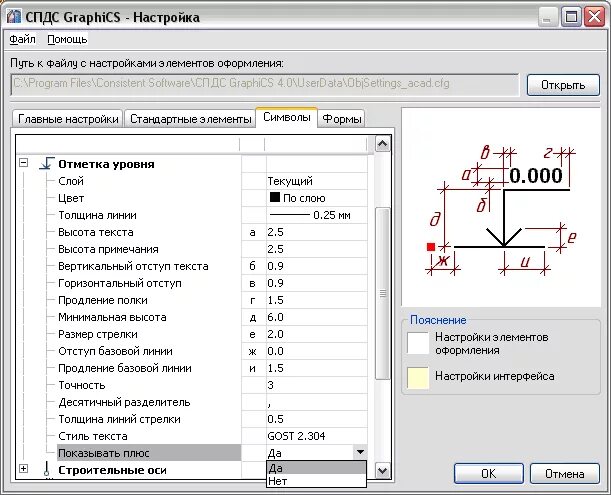The height and width of the screenshot is (495, 611).
Task: Click the app icon in the title bar
Action: (13, 17)
